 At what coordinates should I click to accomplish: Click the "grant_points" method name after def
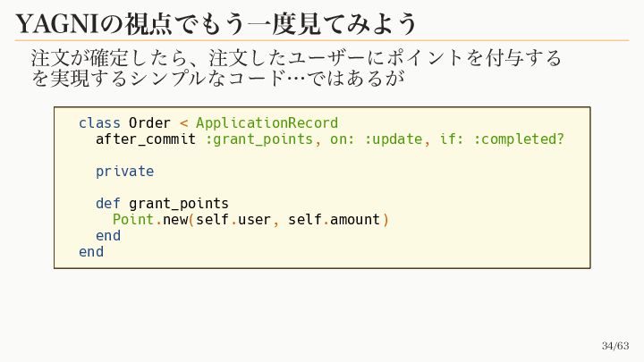(179, 203)
